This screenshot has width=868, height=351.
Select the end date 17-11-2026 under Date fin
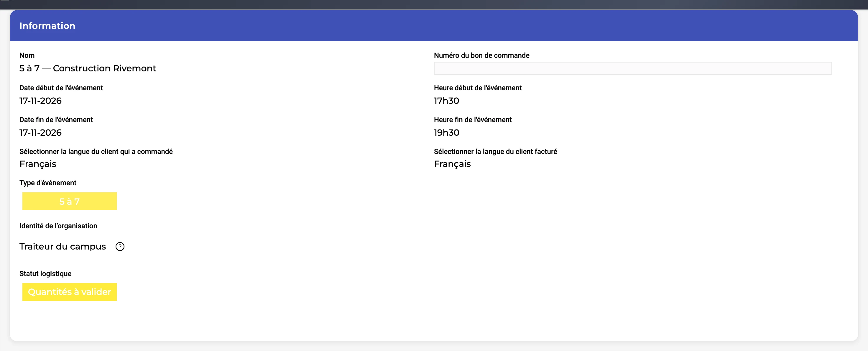tap(40, 132)
